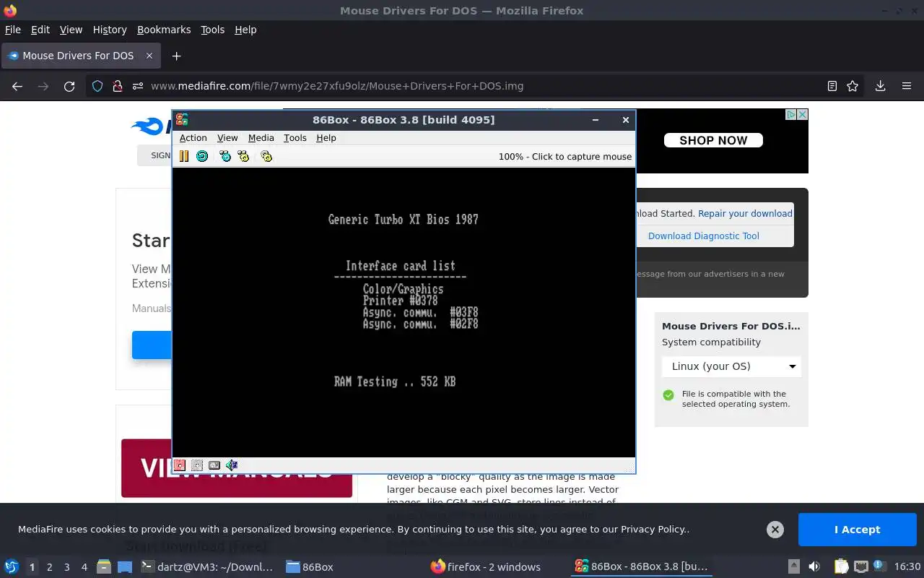Click the network tray icon
Viewport: 924px width, 578px height.
click(x=860, y=566)
